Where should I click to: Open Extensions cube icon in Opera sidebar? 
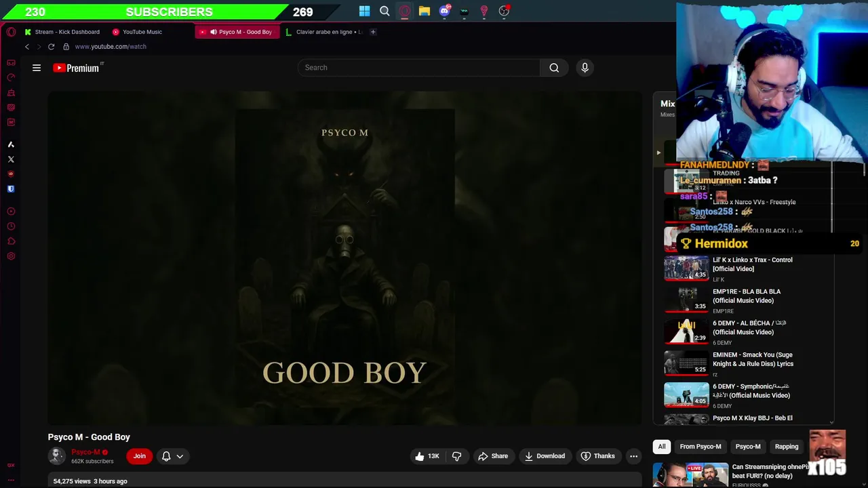coord(11,241)
